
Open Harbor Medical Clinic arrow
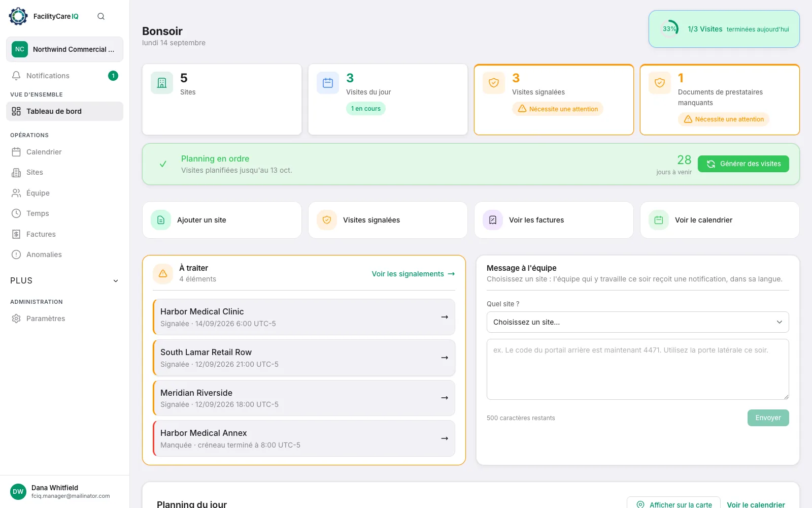(x=445, y=317)
